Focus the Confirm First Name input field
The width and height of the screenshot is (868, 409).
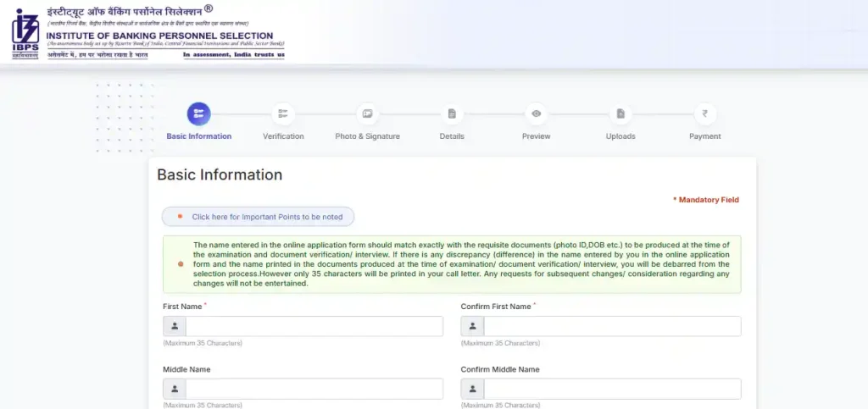tap(612, 326)
